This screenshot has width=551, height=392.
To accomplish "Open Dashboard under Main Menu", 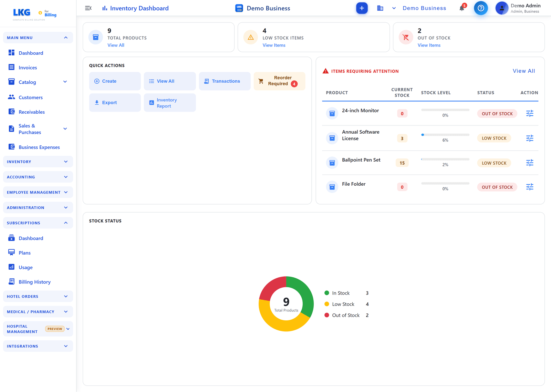I will tap(38, 53).
